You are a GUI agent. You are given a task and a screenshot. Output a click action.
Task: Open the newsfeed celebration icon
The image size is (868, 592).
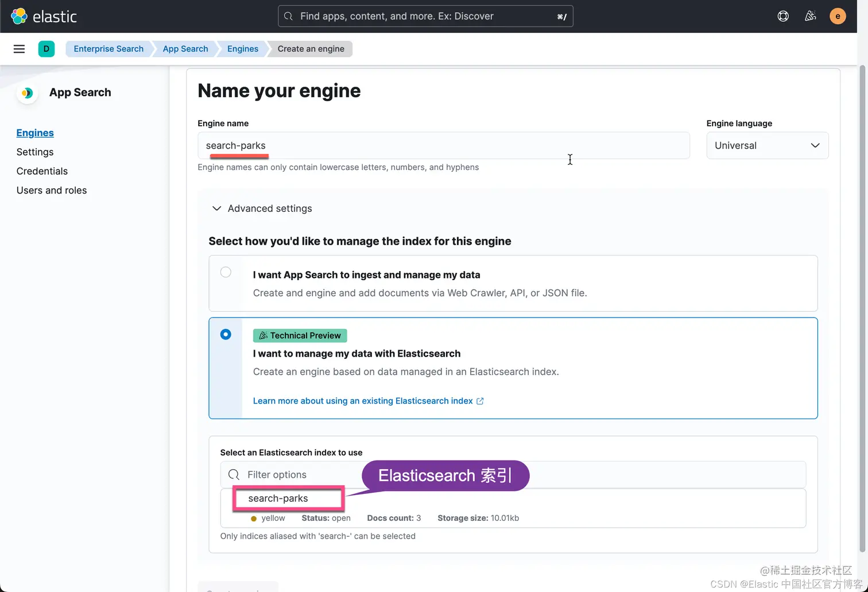pyautogui.click(x=810, y=16)
